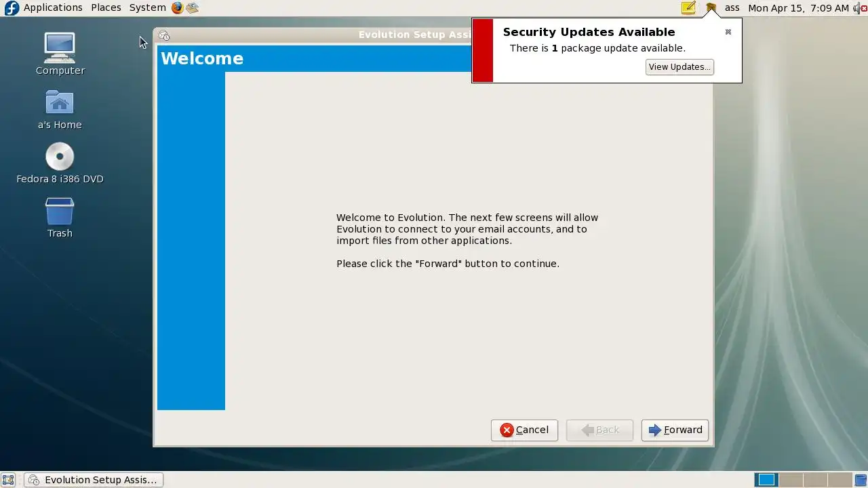
Task: Launch Firefox from the top panel
Action: coord(177,7)
